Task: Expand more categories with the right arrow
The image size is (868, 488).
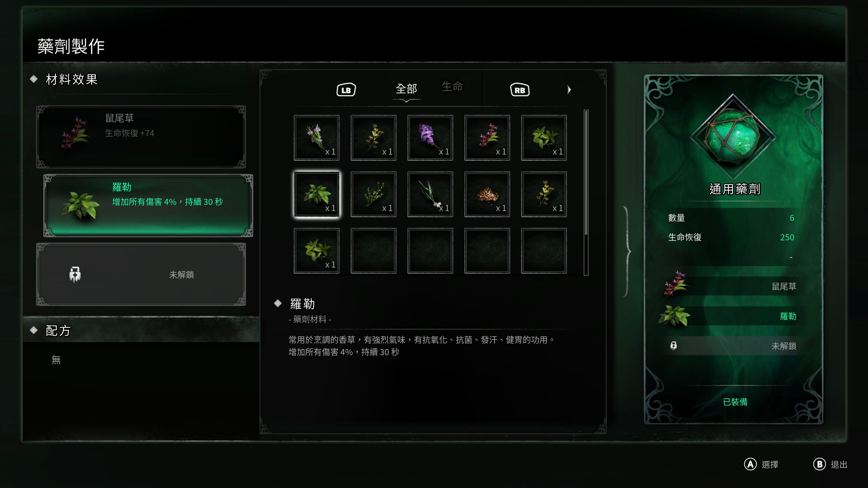Action: coord(569,89)
